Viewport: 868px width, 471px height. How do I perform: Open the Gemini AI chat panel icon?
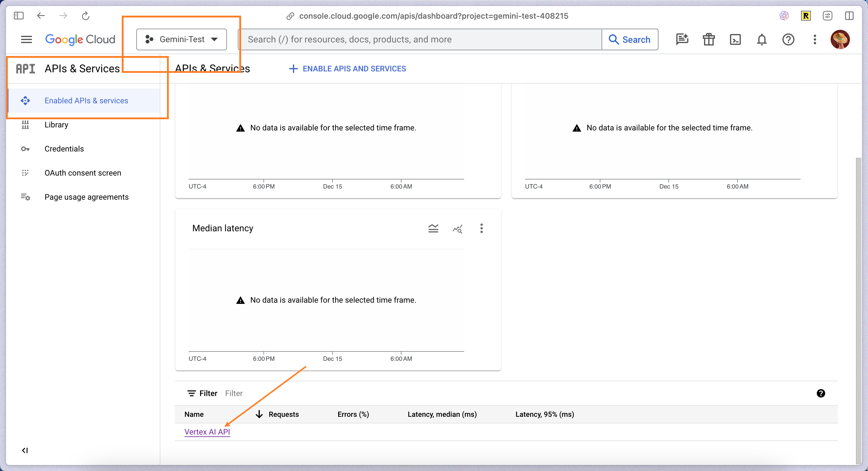(x=682, y=39)
